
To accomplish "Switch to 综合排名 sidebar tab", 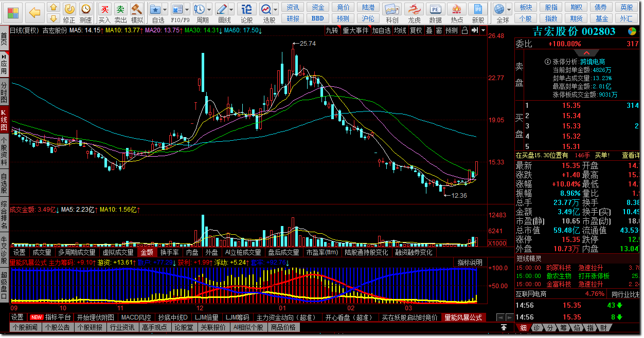I will [4, 215].
